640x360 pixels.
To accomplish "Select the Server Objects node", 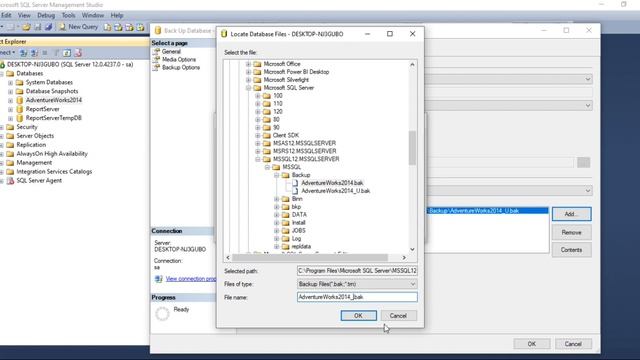I will coord(35,136).
